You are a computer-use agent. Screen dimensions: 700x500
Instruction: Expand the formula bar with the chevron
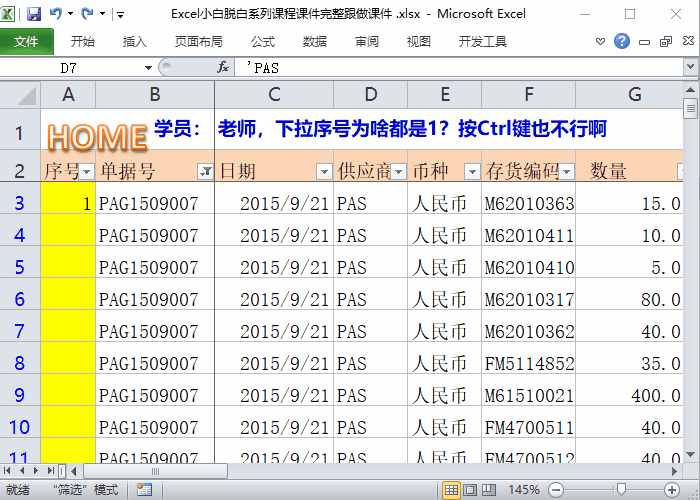click(x=691, y=67)
